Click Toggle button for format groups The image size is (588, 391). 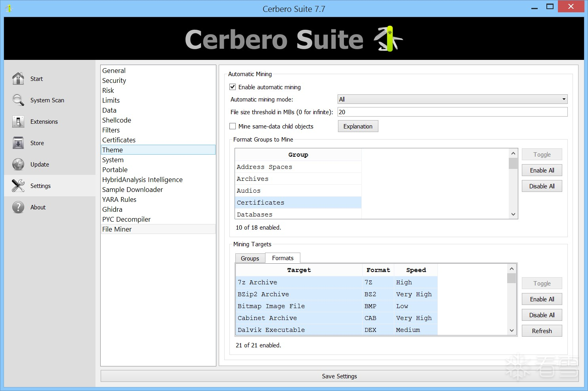click(542, 155)
